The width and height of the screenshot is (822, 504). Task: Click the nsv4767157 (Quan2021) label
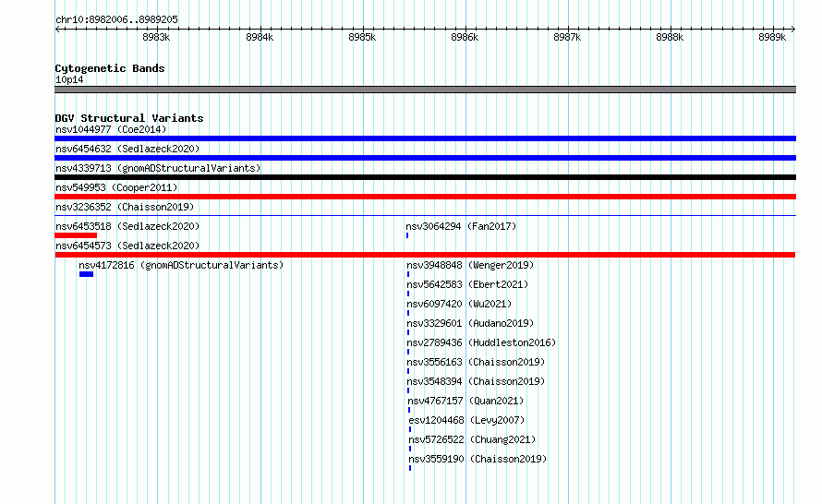[x=465, y=401]
